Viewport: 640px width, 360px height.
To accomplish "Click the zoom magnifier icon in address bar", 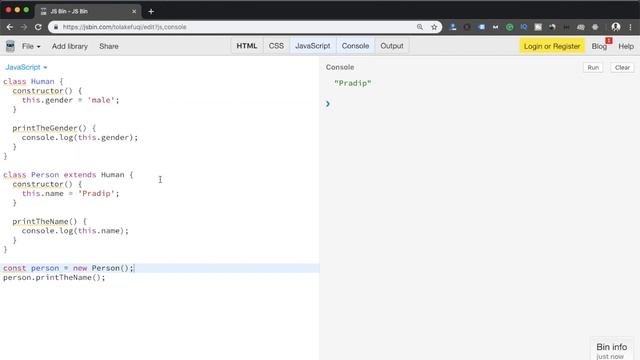I will pos(420,27).
